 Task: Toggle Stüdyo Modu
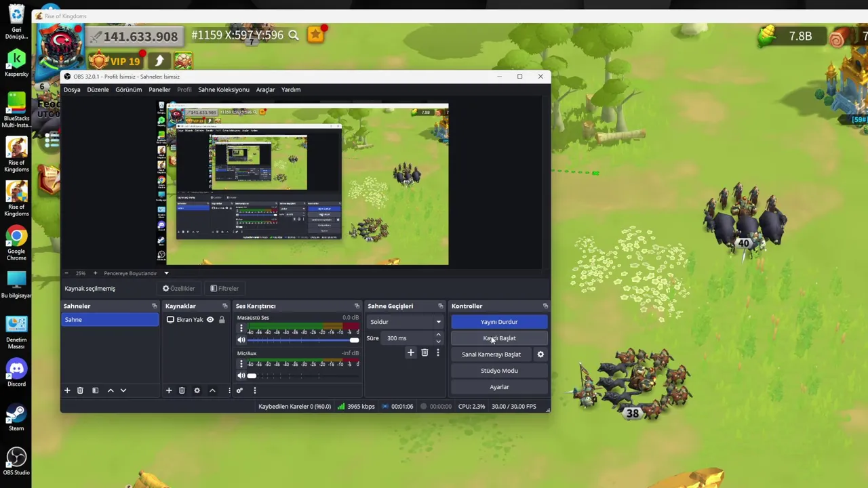coord(499,371)
